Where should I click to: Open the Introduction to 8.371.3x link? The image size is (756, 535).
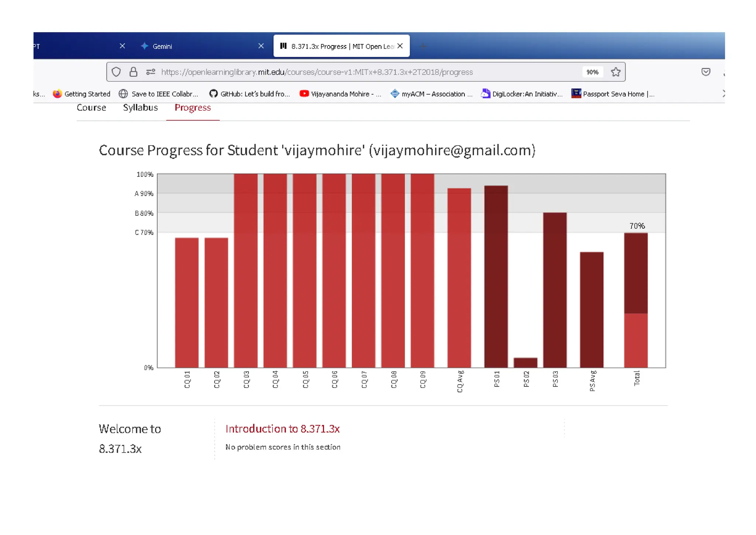[282, 429]
